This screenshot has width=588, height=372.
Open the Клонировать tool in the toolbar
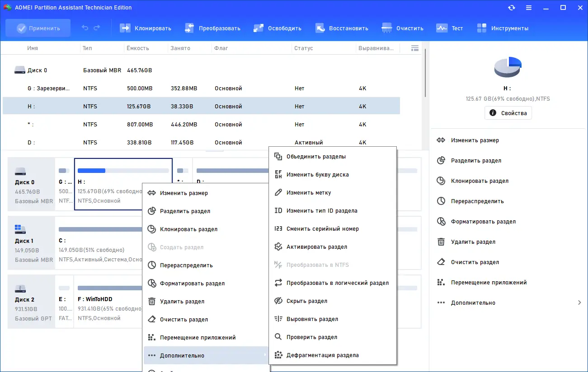(145, 28)
